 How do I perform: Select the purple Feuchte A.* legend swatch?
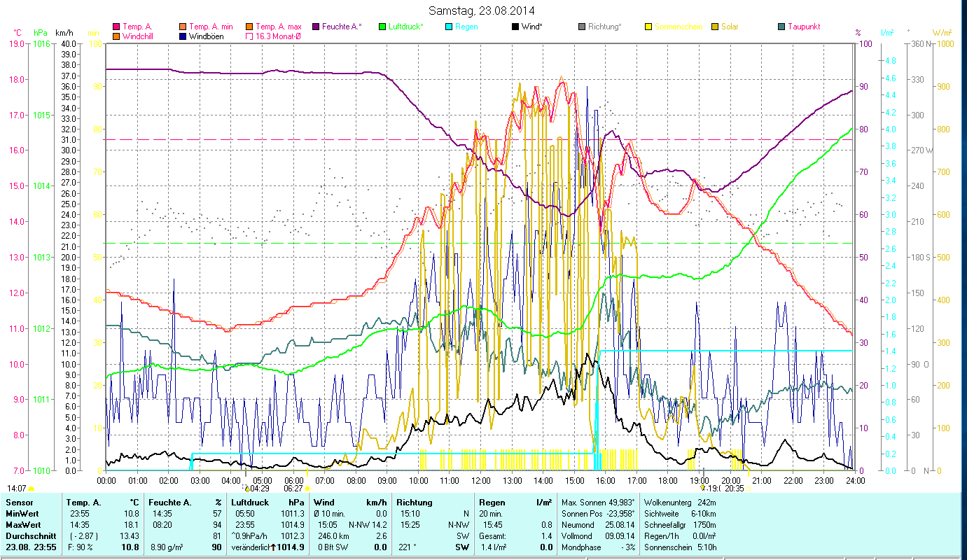point(316,27)
